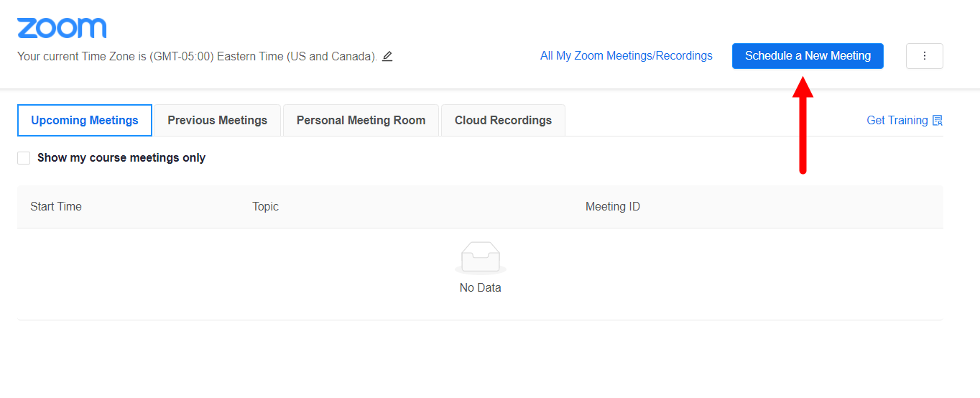980x398 pixels.
Task: Click the Zoom logo
Action: pos(62,28)
